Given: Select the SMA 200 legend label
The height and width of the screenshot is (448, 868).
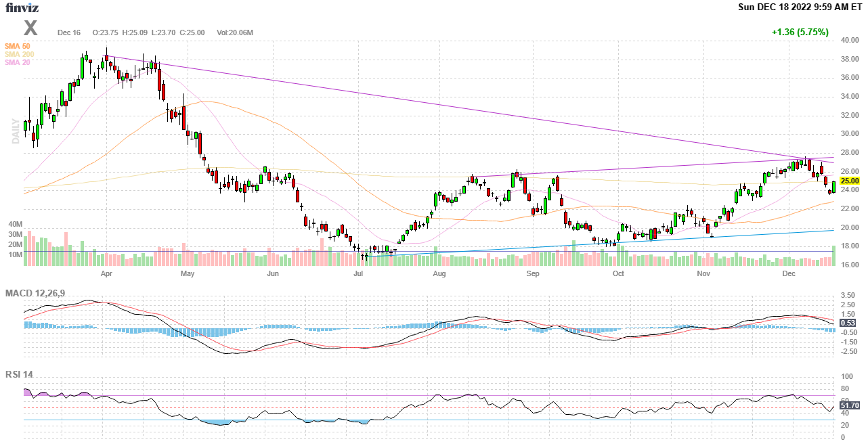Looking at the screenshot, I should click(x=19, y=54).
